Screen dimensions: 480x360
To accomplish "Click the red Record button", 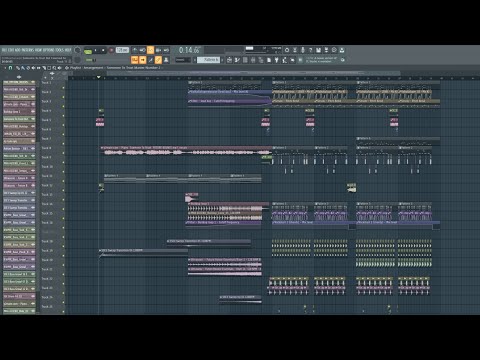I will (111, 50).
